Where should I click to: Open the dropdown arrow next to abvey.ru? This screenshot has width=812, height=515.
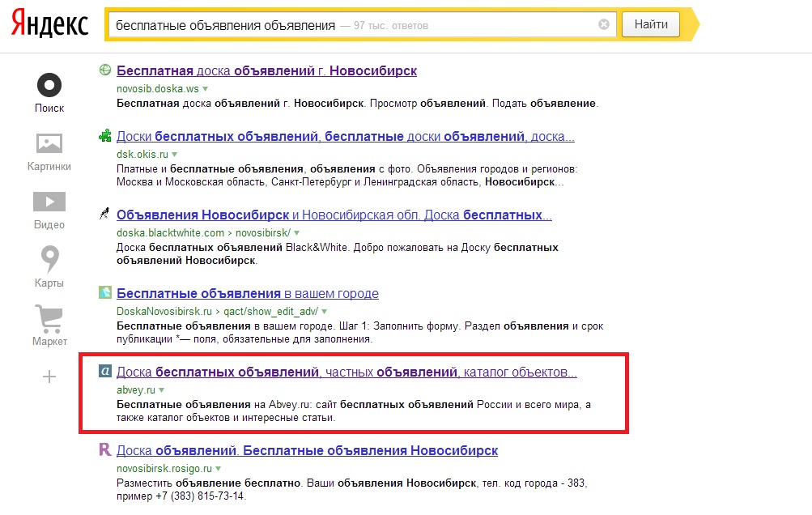[162, 389]
